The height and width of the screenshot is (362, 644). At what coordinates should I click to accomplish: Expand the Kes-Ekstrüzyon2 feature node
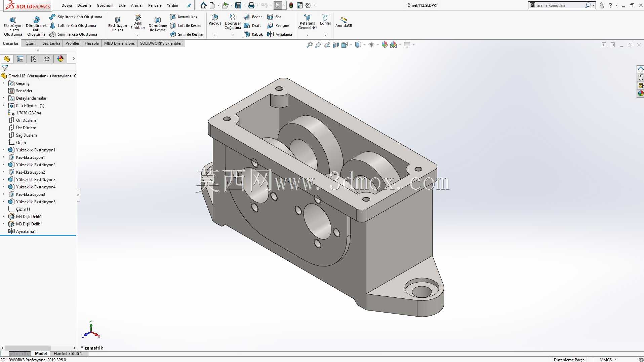click(x=3, y=172)
